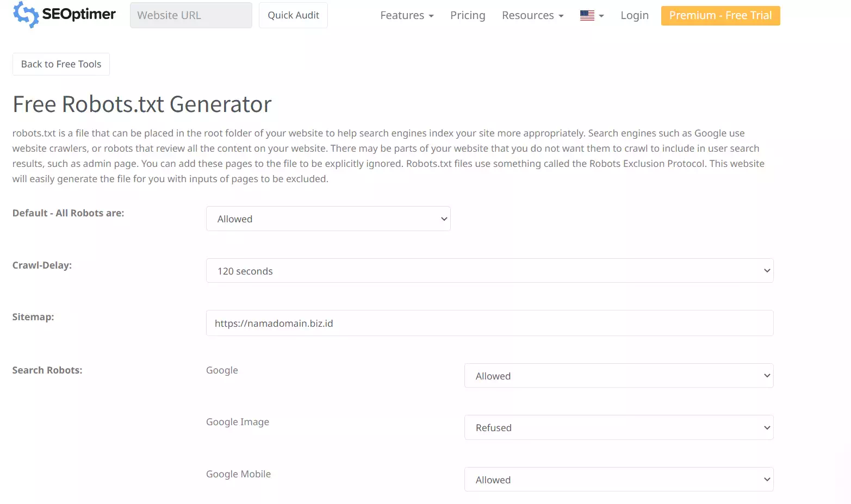Click the Free Robots.txt Generator heading
The width and height of the screenshot is (851, 504).
pos(142,104)
